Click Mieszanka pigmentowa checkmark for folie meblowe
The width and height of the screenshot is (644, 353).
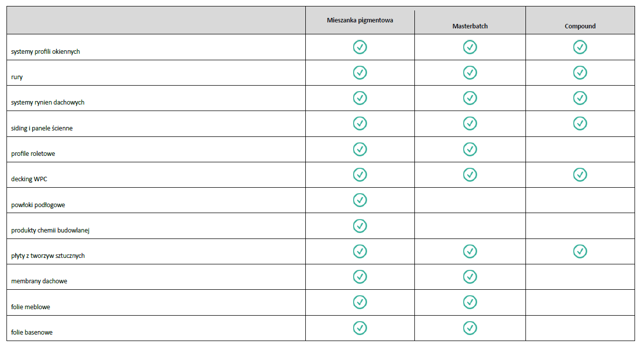click(360, 302)
